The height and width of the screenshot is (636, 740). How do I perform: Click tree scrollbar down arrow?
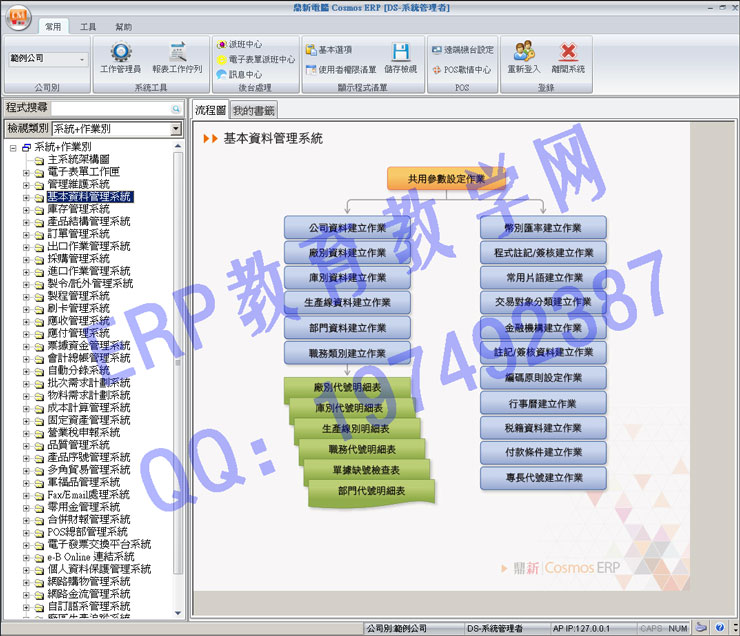point(178,613)
